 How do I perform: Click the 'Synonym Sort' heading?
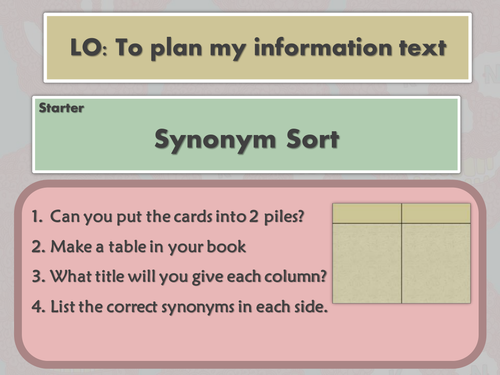coord(247,139)
